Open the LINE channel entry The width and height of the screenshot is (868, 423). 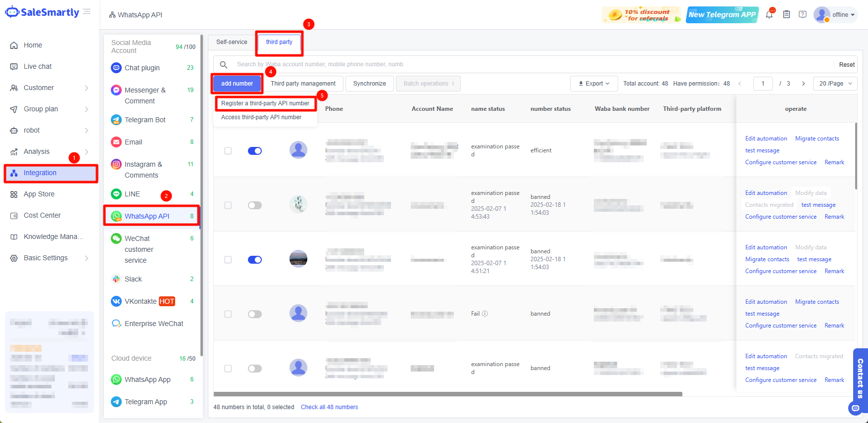pyautogui.click(x=132, y=194)
